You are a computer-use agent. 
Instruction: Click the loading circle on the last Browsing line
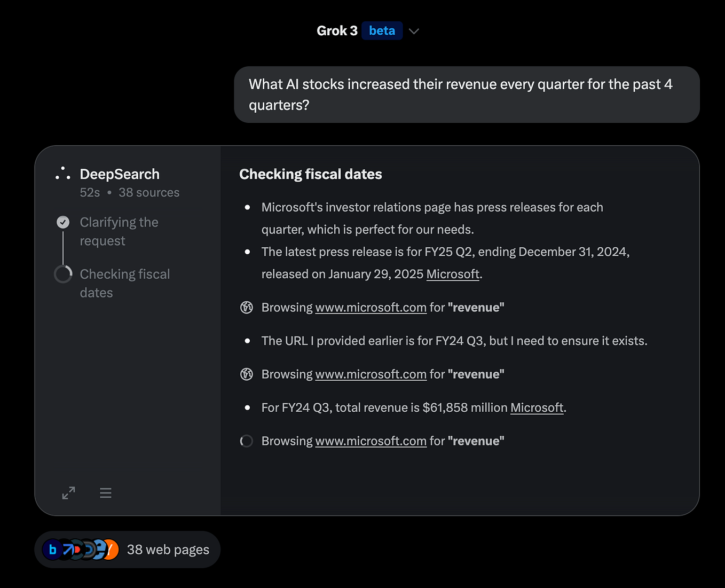click(x=247, y=441)
